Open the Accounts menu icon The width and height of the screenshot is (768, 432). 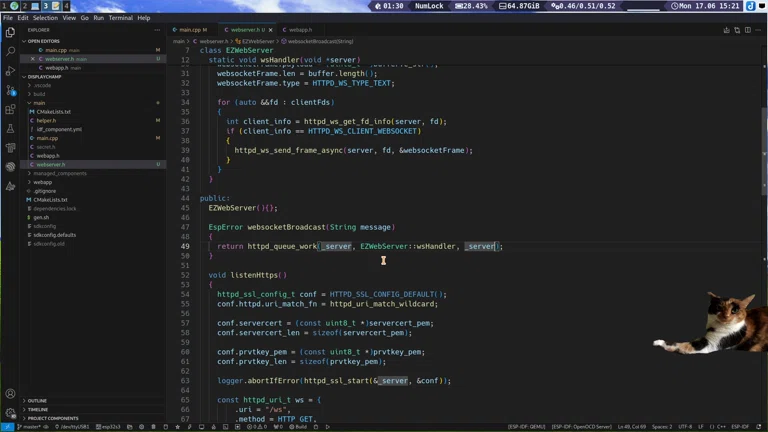[10, 394]
